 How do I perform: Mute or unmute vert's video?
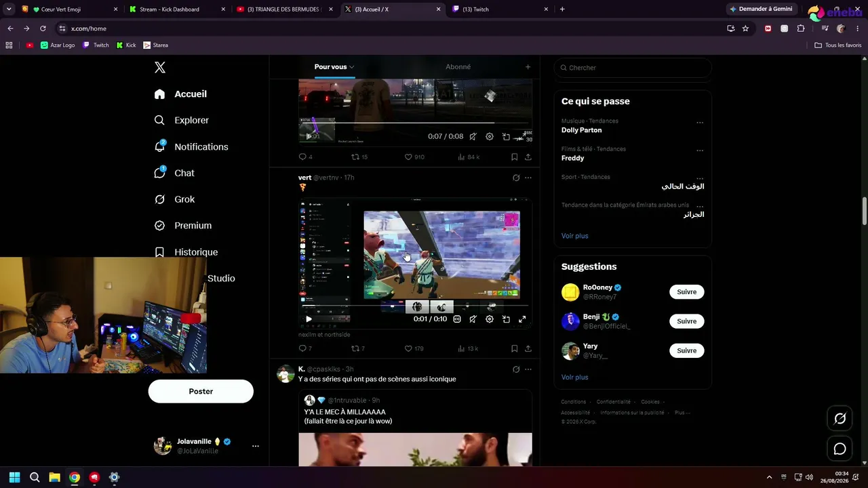473,319
